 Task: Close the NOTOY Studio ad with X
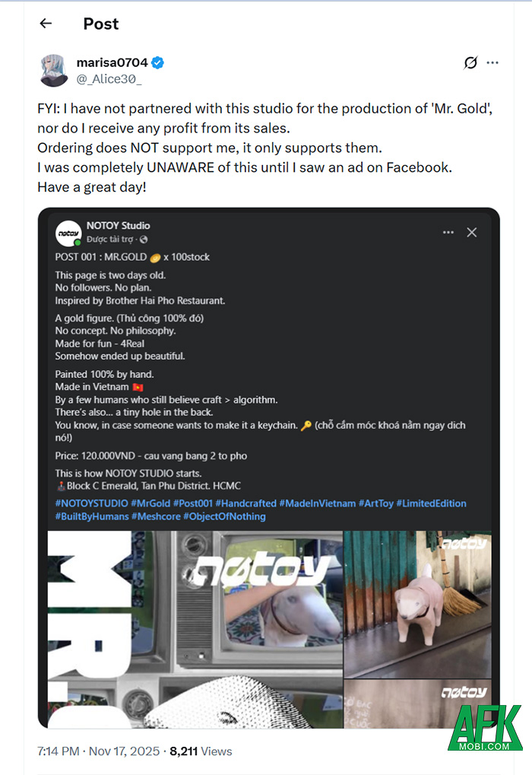tap(472, 232)
